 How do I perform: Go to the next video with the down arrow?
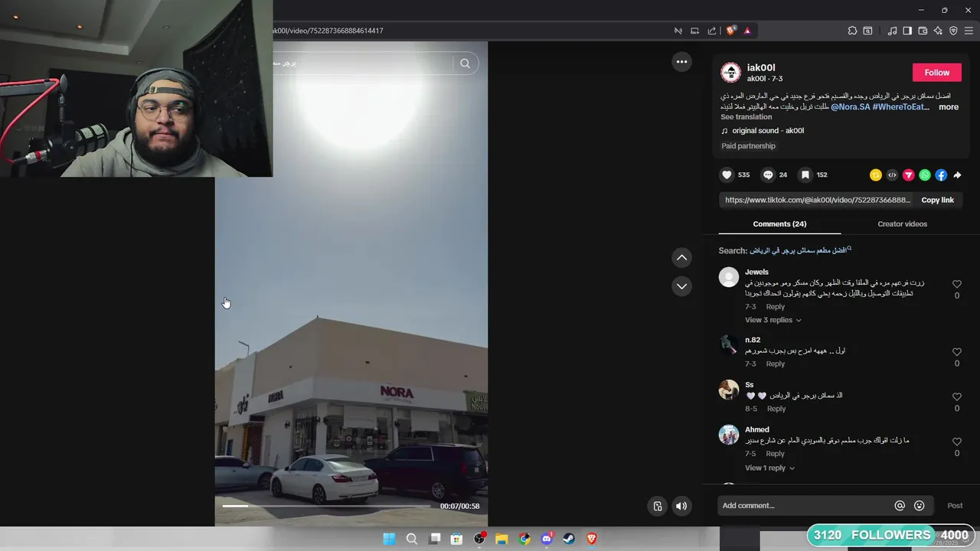[681, 286]
